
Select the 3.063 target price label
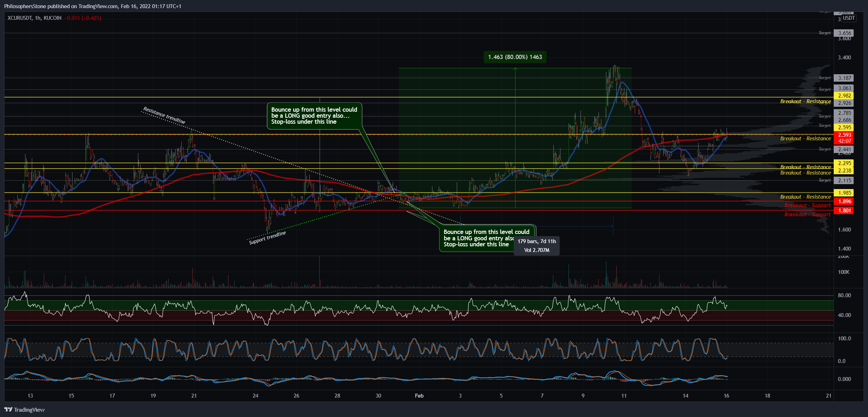(x=844, y=88)
